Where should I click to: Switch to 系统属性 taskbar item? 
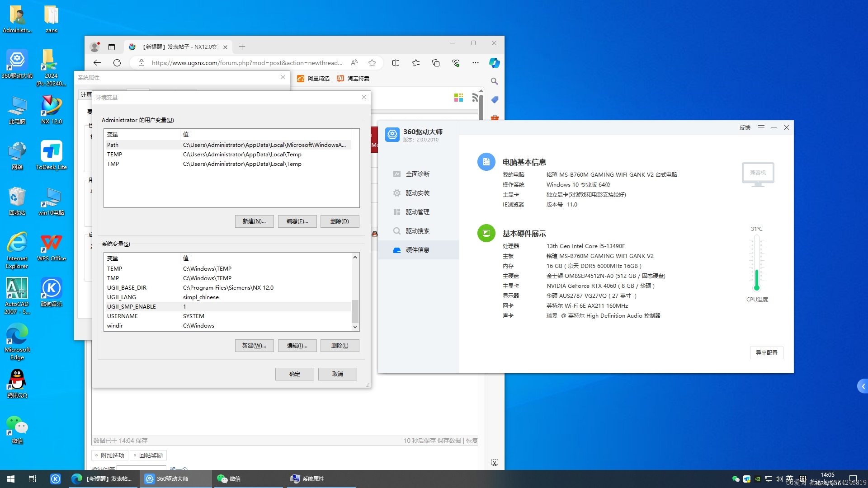tap(321, 479)
